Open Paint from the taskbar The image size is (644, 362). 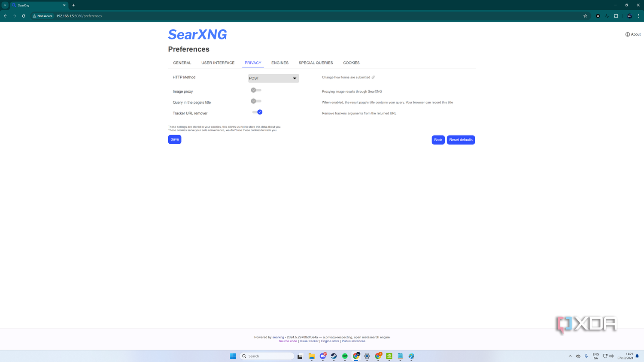(x=411, y=356)
